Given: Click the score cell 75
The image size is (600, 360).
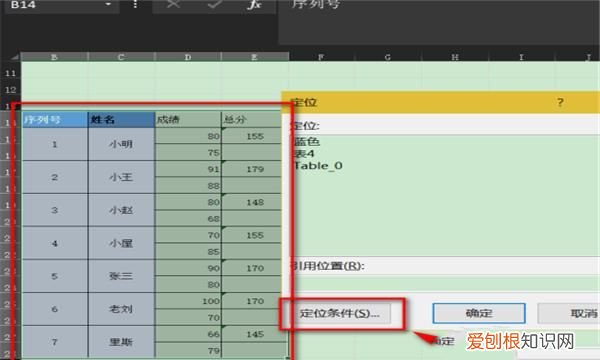Looking at the screenshot, I should click(x=188, y=153).
